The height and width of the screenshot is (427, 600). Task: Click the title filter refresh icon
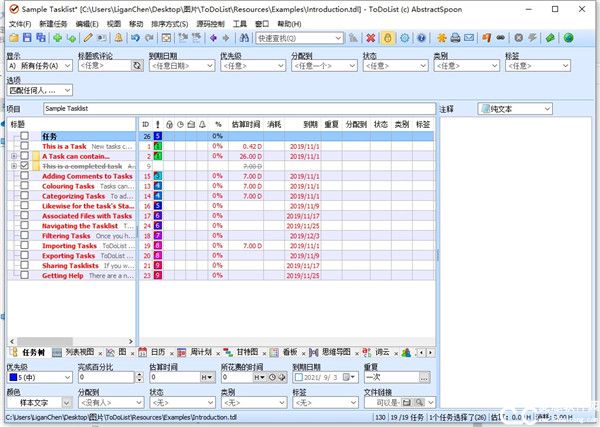tap(137, 66)
